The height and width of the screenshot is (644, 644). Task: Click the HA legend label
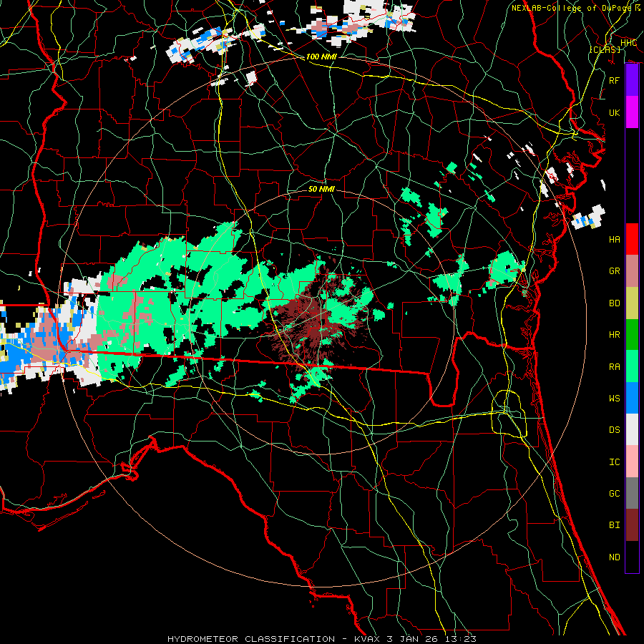click(615, 239)
